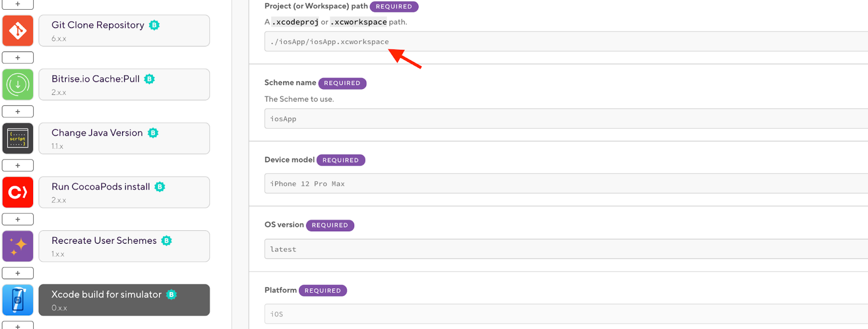Click the Bitrise.io Cache:Pull download icon

pyautogui.click(x=17, y=84)
